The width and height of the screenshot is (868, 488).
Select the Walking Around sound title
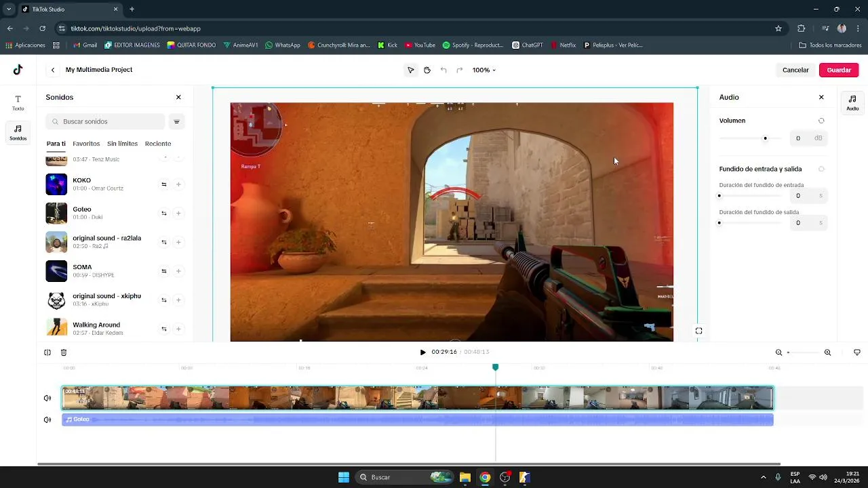coord(96,325)
